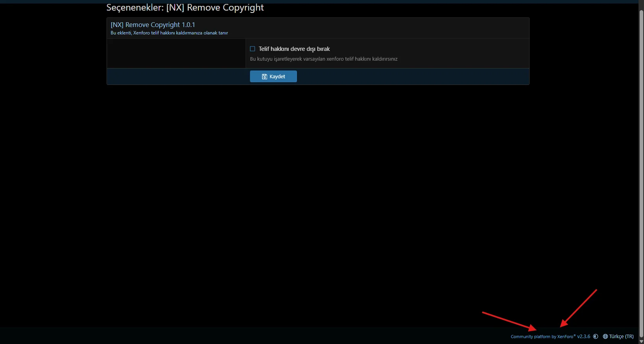Click the 'Bu eklenti, Xenforo telif hakkını' description
Image resolution: width=644 pixels, height=344 pixels.
click(x=169, y=33)
